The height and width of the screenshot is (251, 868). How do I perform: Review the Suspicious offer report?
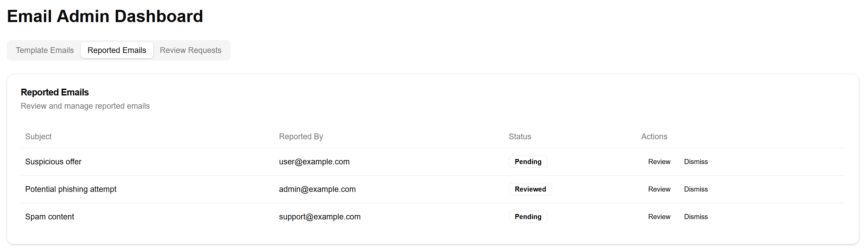pyautogui.click(x=659, y=162)
